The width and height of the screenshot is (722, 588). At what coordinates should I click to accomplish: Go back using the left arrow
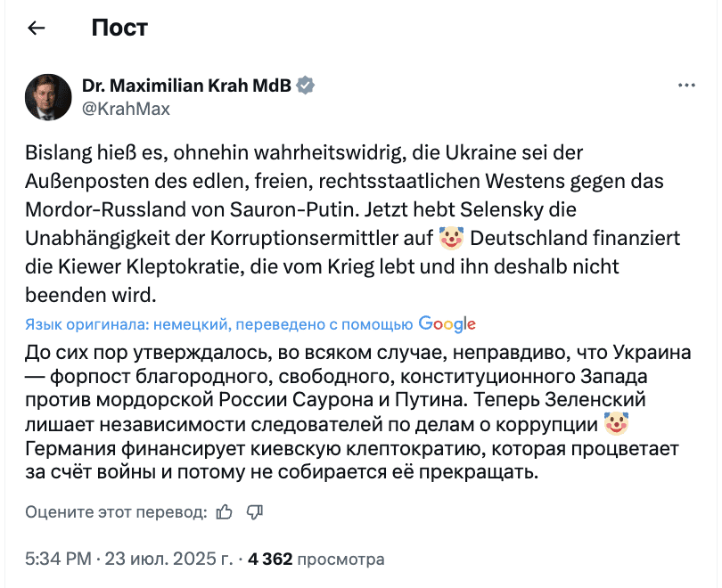pos(37,28)
